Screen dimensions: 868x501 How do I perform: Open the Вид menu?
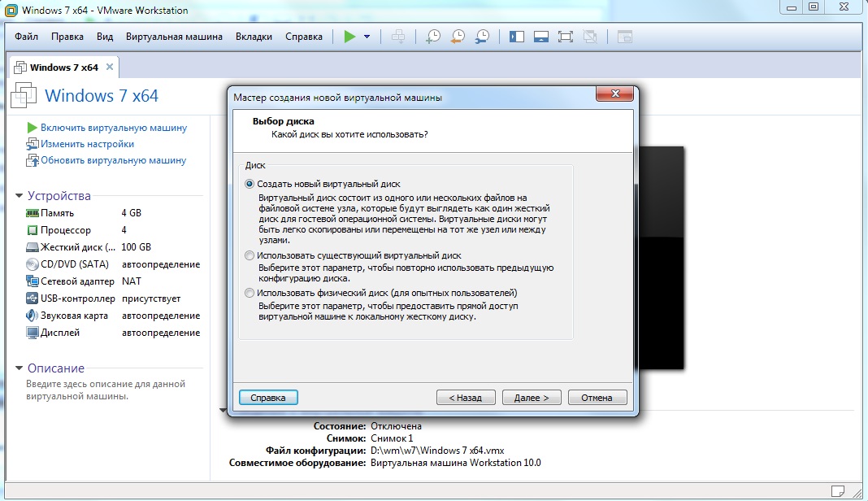[105, 37]
